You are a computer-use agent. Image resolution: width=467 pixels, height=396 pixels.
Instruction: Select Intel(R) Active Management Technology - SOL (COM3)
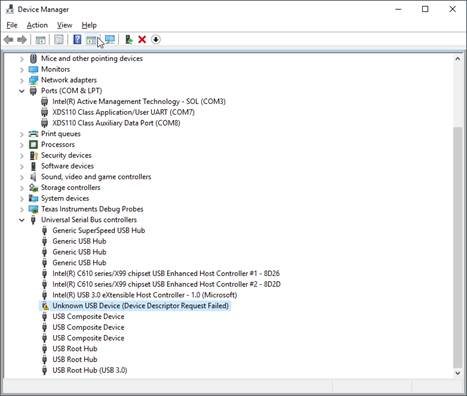139,101
